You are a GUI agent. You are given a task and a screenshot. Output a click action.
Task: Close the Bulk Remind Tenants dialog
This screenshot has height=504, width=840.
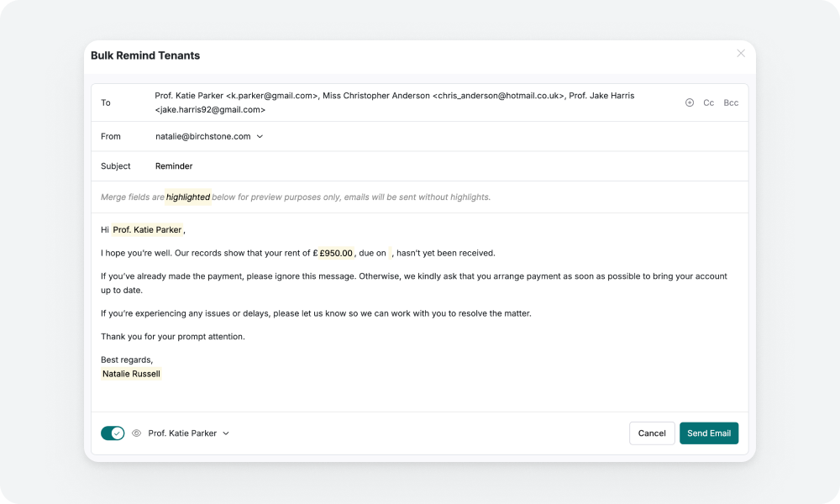[x=740, y=53]
